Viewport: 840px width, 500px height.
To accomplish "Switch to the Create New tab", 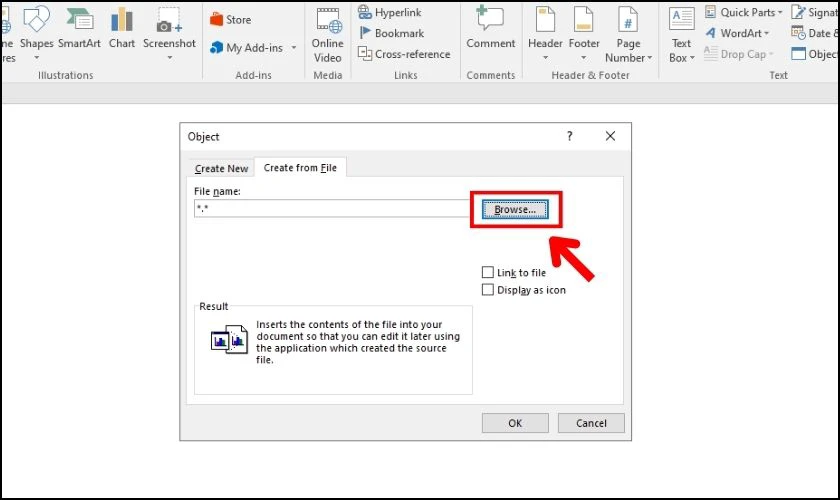I will [221, 168].
